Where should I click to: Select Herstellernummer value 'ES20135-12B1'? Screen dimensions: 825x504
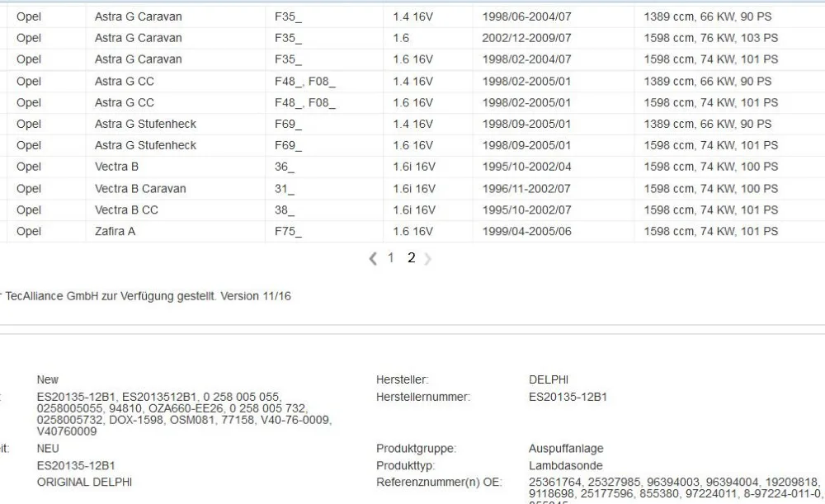568,398
